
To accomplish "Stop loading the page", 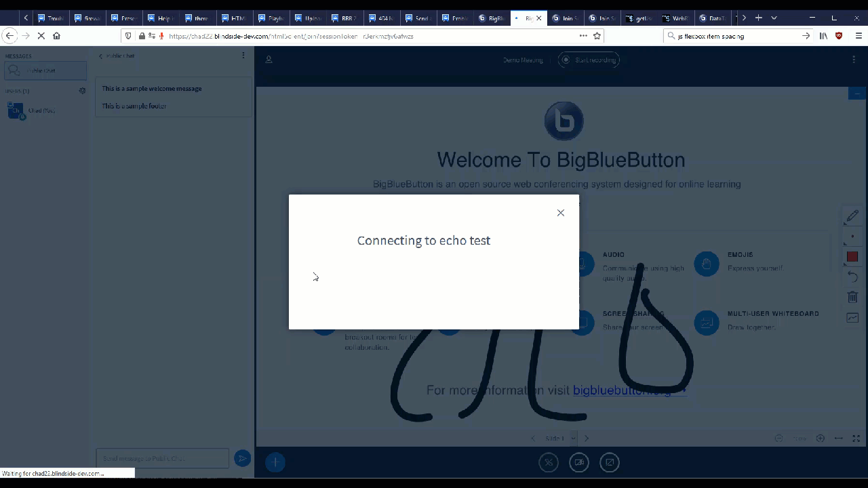I will tap(41, 36).
